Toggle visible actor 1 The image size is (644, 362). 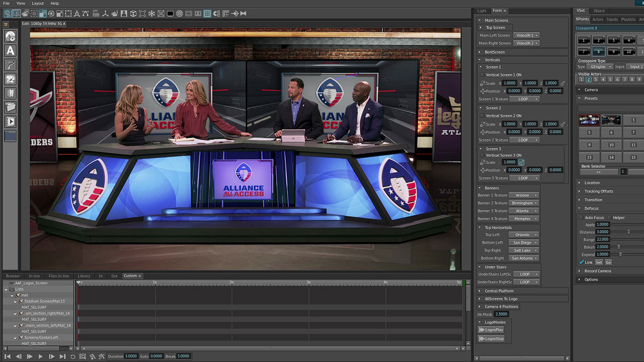(x=581, y=79)
